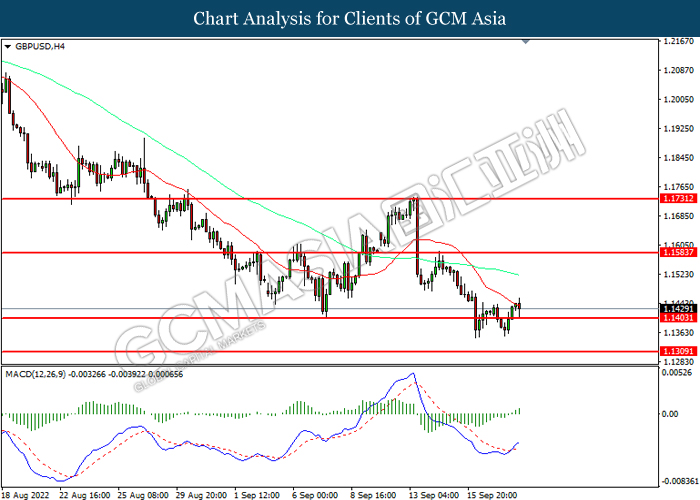Image resolution: width=700 pixels, height=500 pixels.
Task: Click the 13 Sep 04:00 time label
Action: [433, 495]
